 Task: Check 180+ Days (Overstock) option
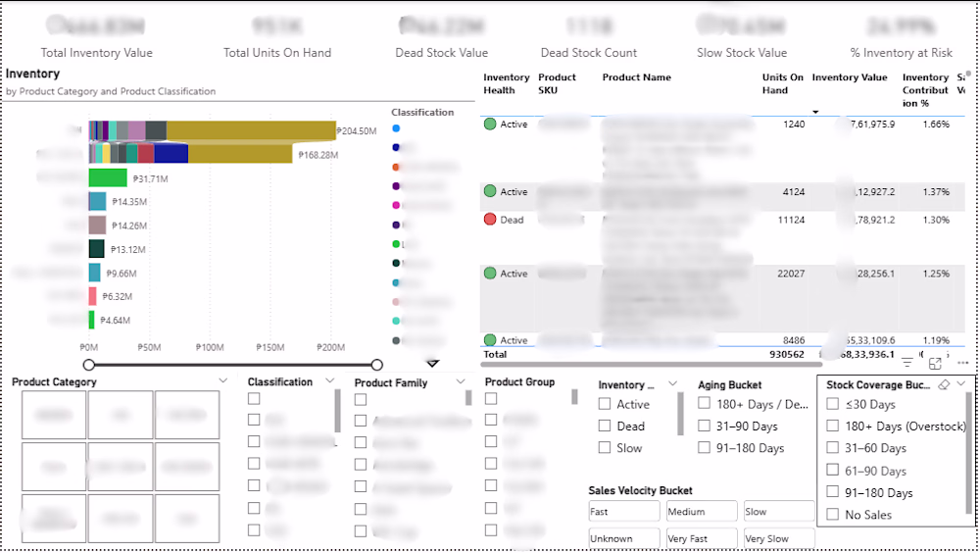click(x=832, y=426)
